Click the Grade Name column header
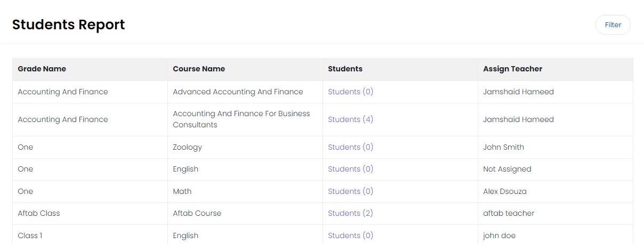This screenshot has height=244, width=644. click(x=42, y=69)
